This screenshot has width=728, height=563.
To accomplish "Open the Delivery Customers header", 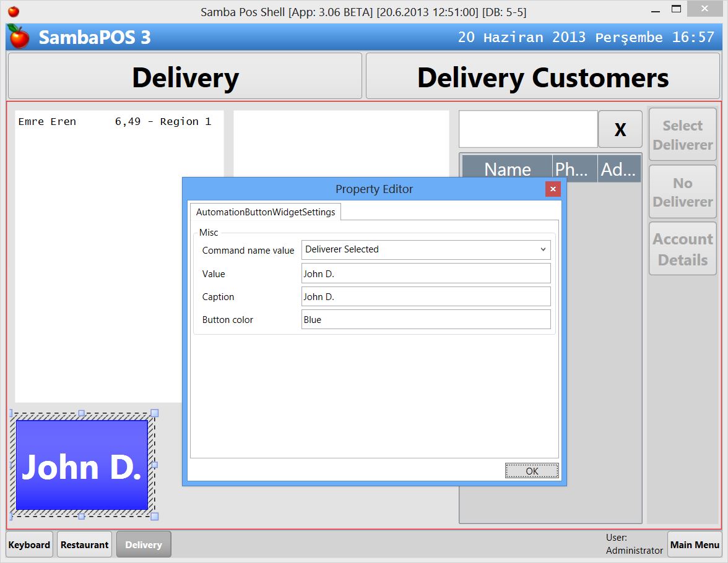I will coord(542,75).
